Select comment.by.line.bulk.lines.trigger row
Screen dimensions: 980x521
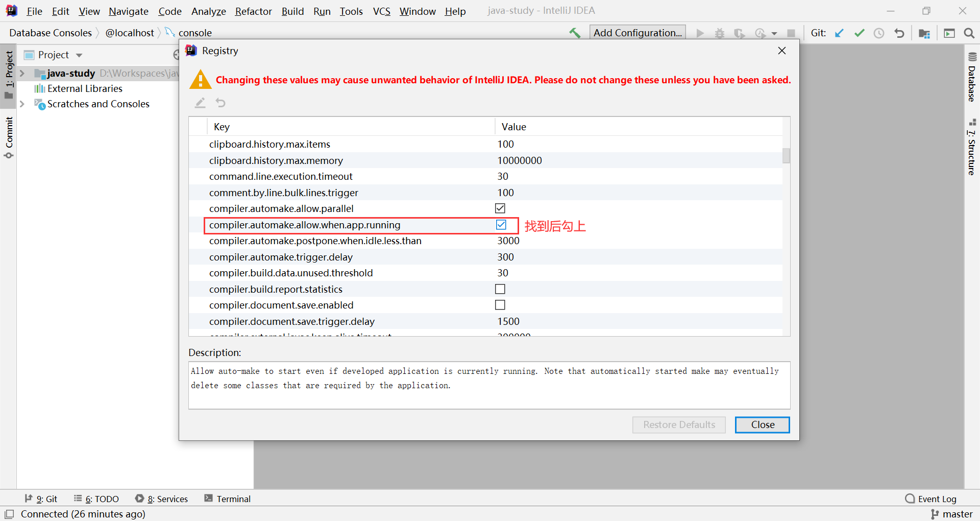coord(485,193)
